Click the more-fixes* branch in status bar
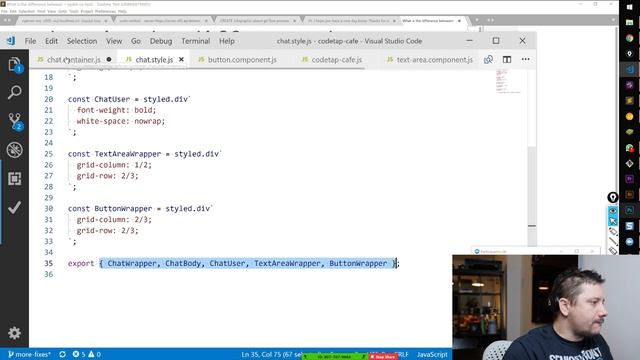This screenshot has height=360, width=640. pyautogui.click(x=29, y=354)
